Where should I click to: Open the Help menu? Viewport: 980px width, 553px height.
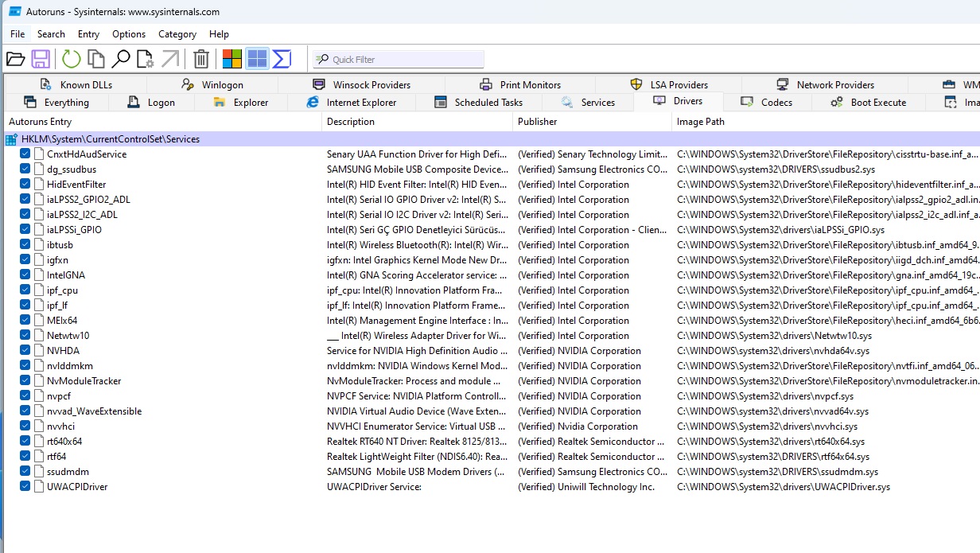(x=219, y=34)
